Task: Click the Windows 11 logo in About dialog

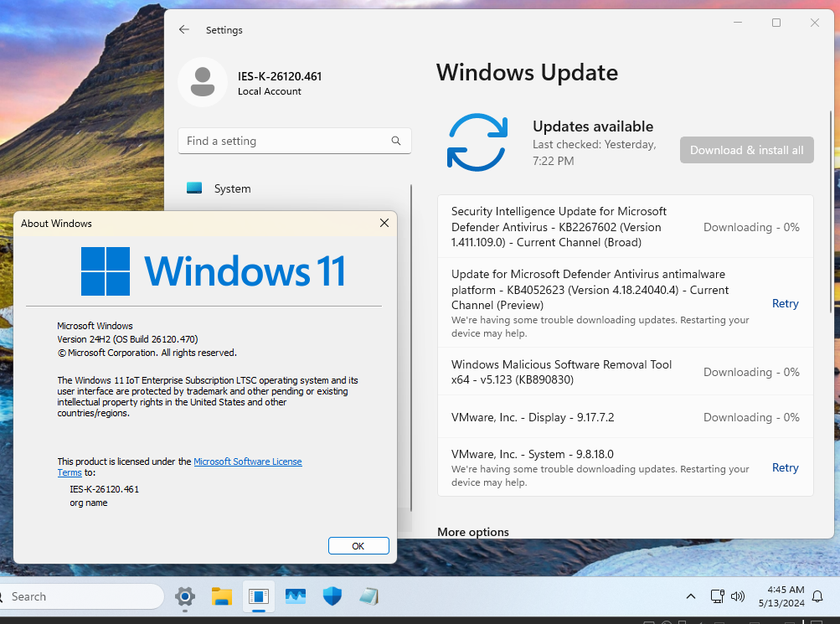Action: pyautogui.click(x=213, y=271)
